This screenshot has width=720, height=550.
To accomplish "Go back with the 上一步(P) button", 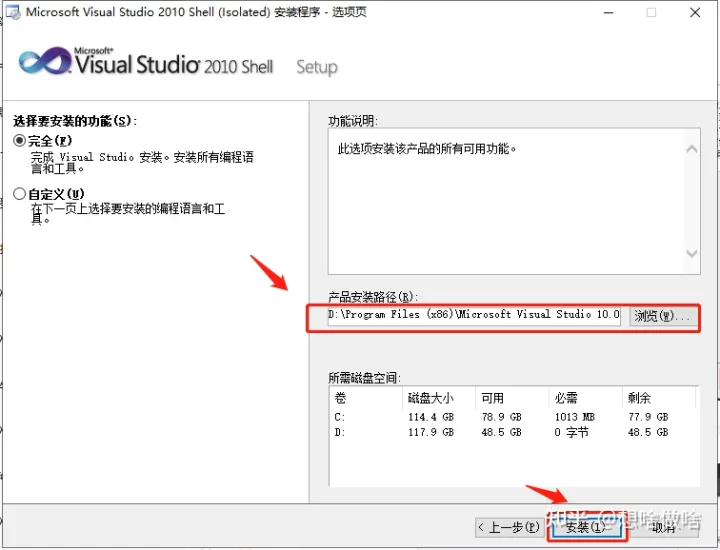I will pyautogui.click(x=509, y=527).
